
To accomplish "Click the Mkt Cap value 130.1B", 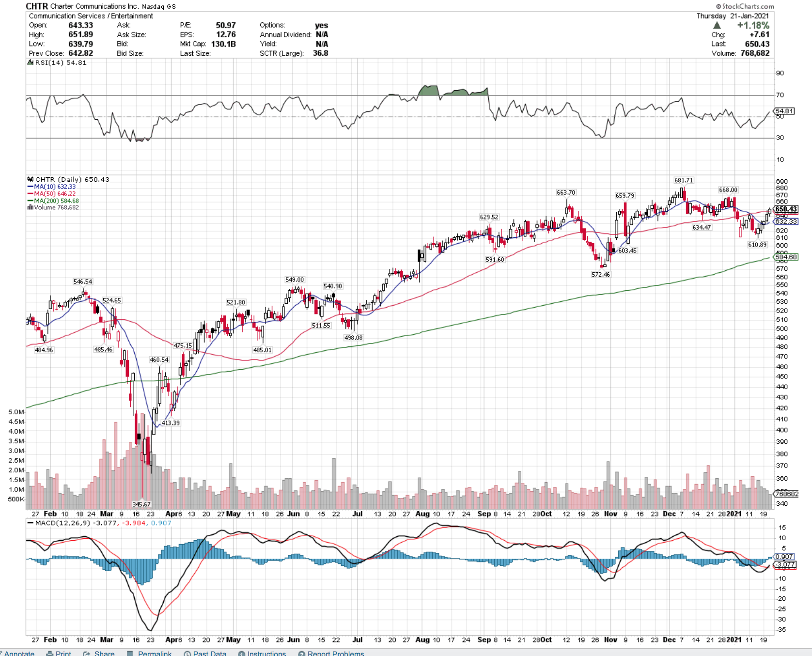I will pyautogui.click(x=223, y=44).
